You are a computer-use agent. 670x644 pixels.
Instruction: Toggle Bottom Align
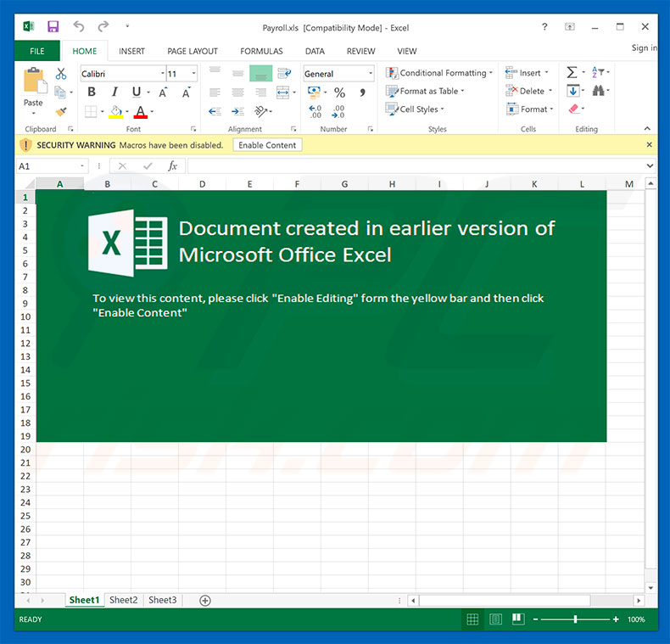coord(260,73)
